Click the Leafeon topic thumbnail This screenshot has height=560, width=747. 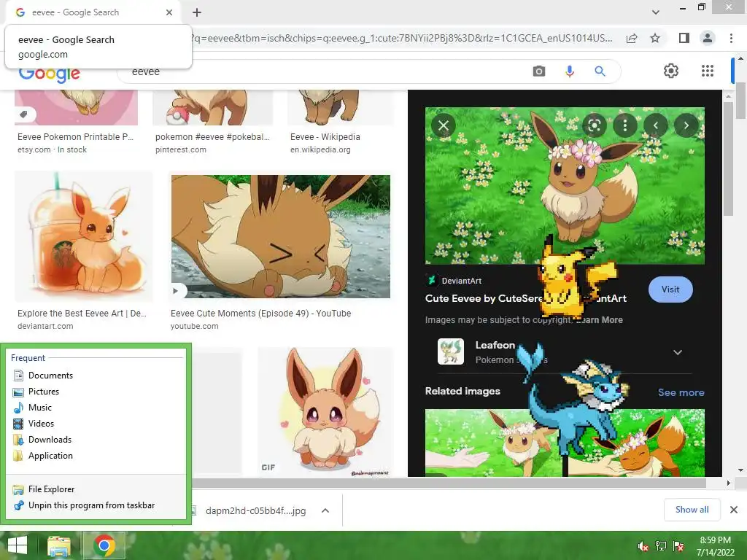coord(451,351)
